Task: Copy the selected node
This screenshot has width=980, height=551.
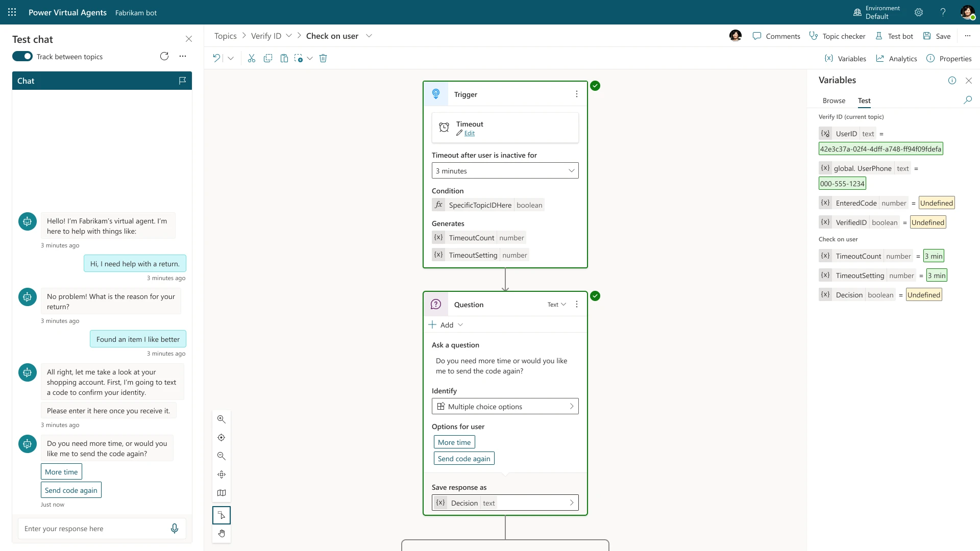Action: (x=268, y=58)
